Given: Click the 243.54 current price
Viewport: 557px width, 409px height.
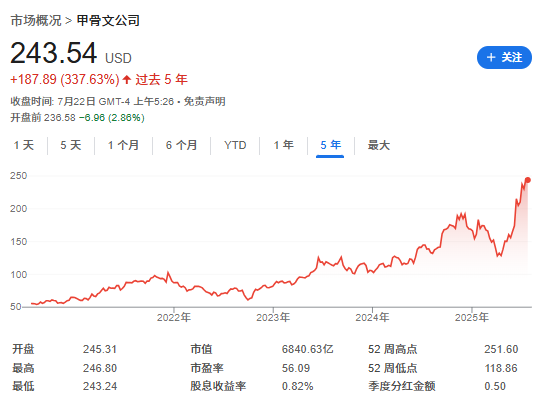Looking at the screenshot, I should tap(54, 53).
